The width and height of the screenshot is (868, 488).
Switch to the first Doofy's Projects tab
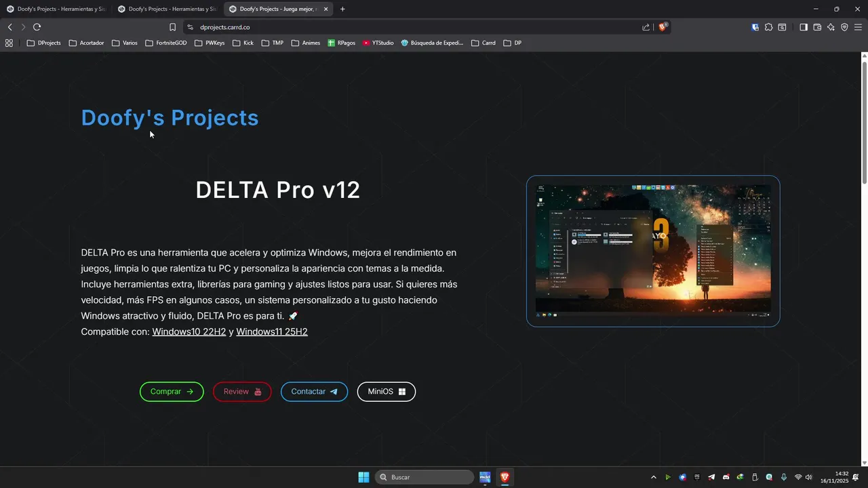56,9
